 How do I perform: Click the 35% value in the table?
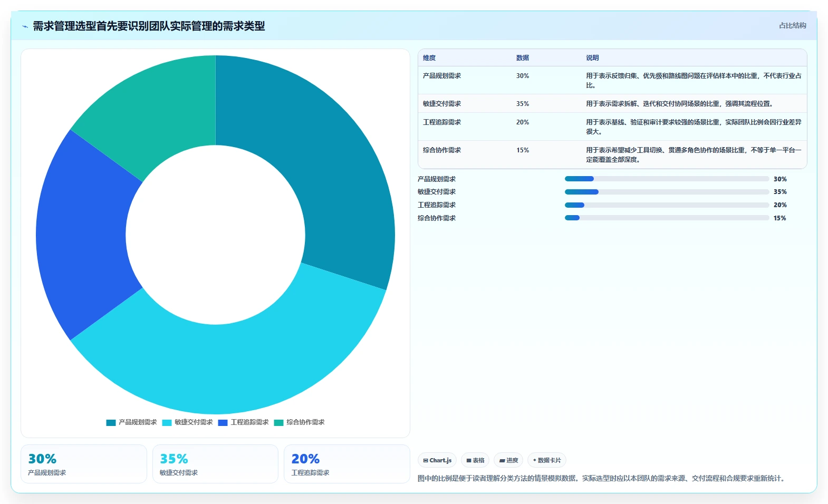[523, 104]
